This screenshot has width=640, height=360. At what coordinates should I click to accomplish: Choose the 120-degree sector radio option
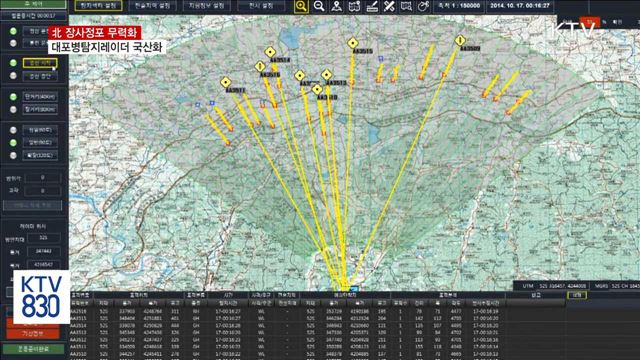[x=13, y=156]
